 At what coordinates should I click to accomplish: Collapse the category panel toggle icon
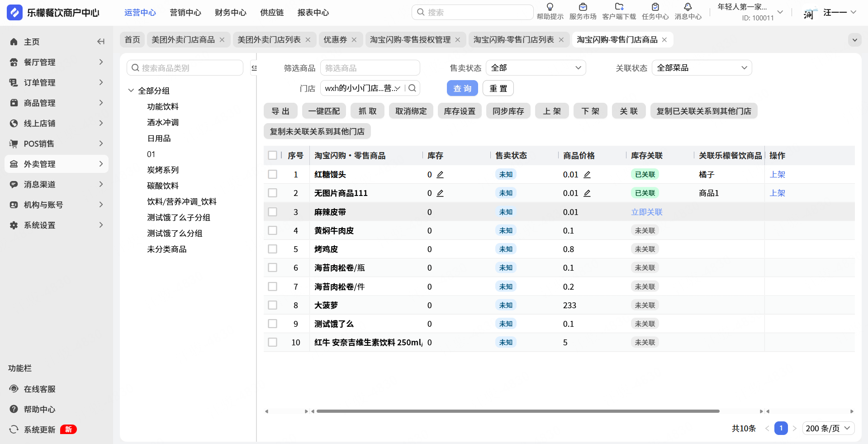point(254,68)
